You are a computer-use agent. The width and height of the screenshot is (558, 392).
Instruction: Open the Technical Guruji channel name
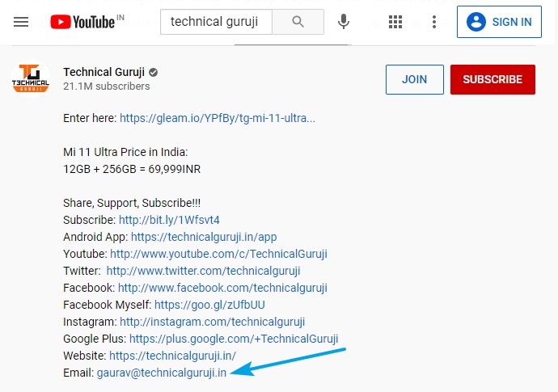(104, 72)
